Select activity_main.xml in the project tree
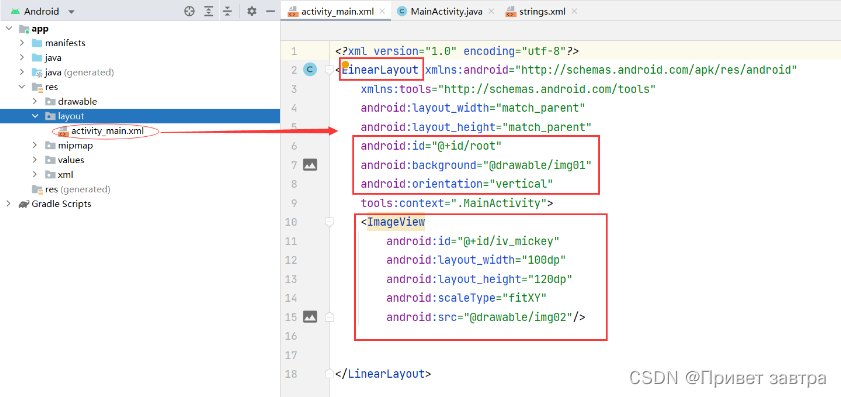841x397 pixels. click(107, 131)
